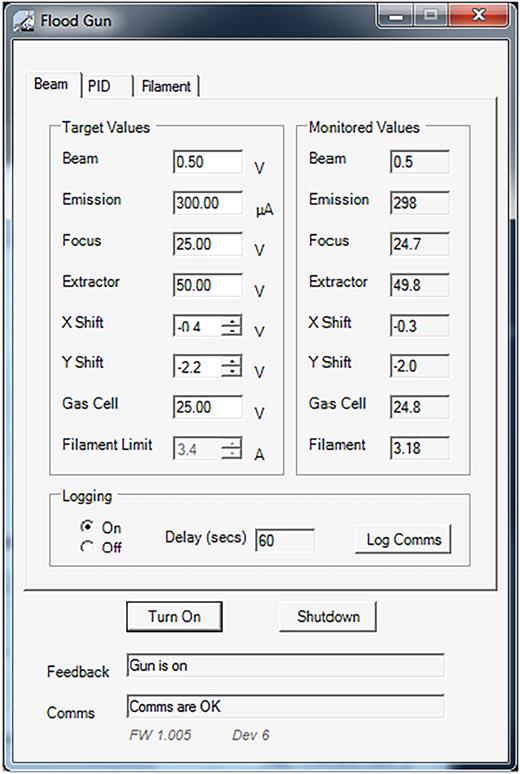520x774 pixels.
Task: Minimize the Flood Gun window
Action: tap(396, 16)
